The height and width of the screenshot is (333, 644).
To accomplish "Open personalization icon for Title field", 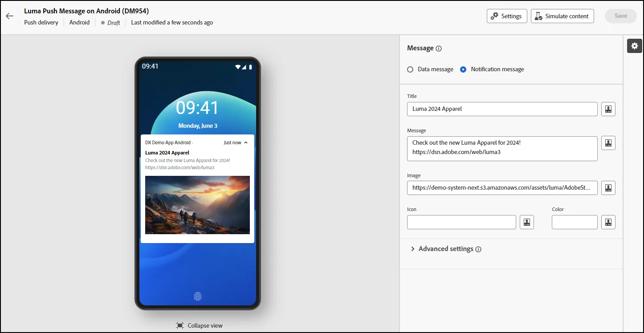I will 608,109.
